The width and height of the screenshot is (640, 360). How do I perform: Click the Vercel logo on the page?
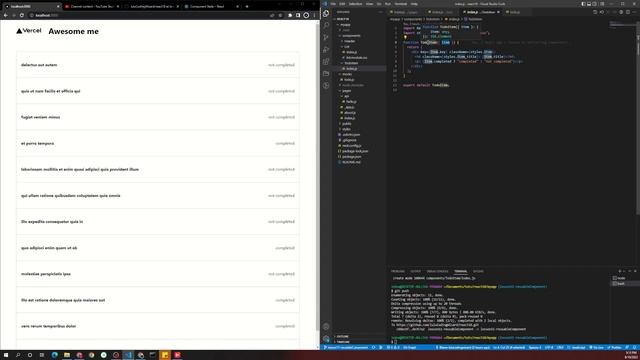tap(29, 31)
